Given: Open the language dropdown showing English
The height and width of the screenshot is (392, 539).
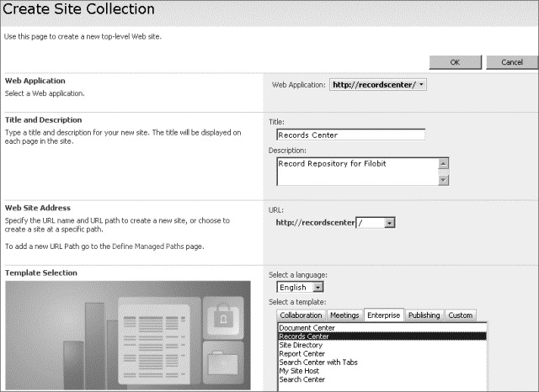Looking at the screenshot, I should [300, 288].
